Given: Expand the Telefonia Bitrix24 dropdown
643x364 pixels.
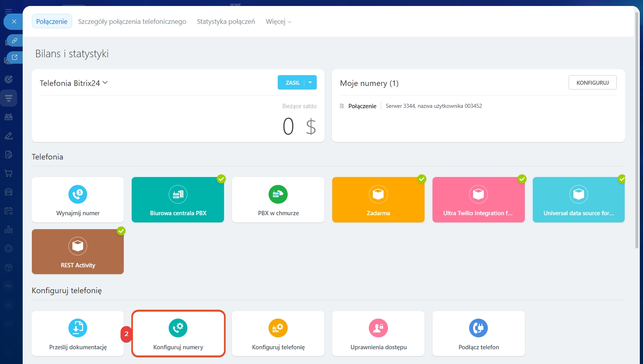Looking at the screenshot, I should (x=105, y=83).
